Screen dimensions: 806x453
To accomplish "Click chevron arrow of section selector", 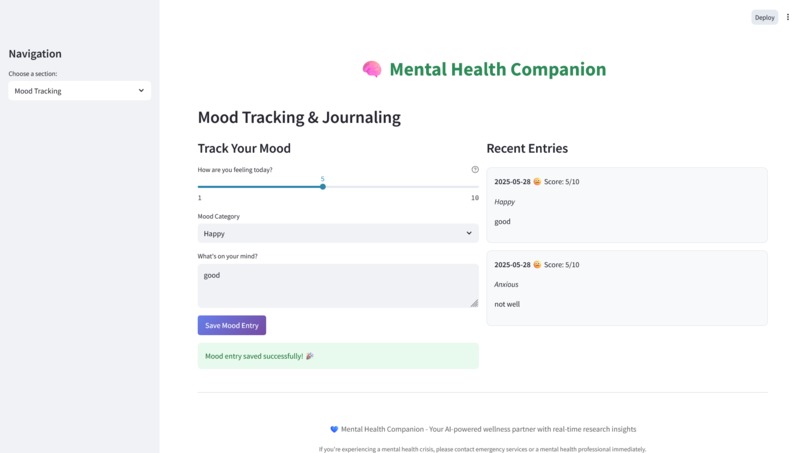I will 141,91.
